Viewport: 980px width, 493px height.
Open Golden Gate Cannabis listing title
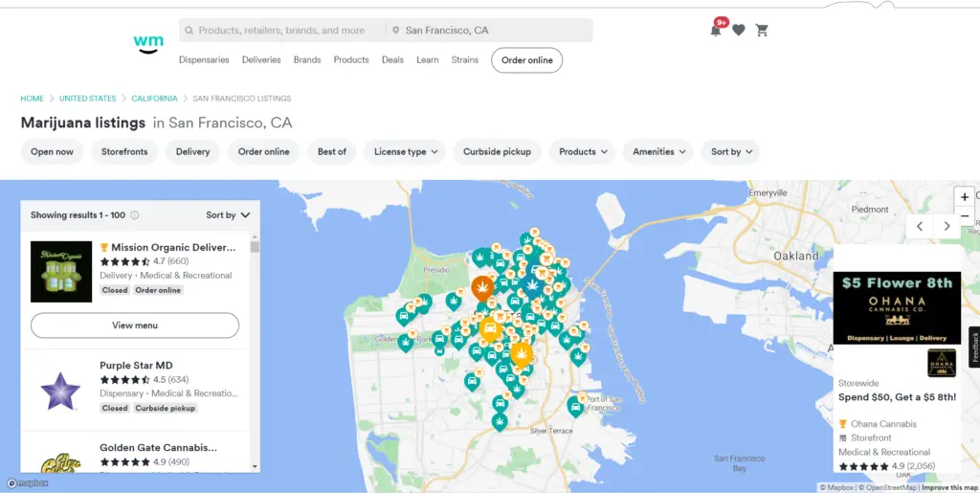point(158,448)
